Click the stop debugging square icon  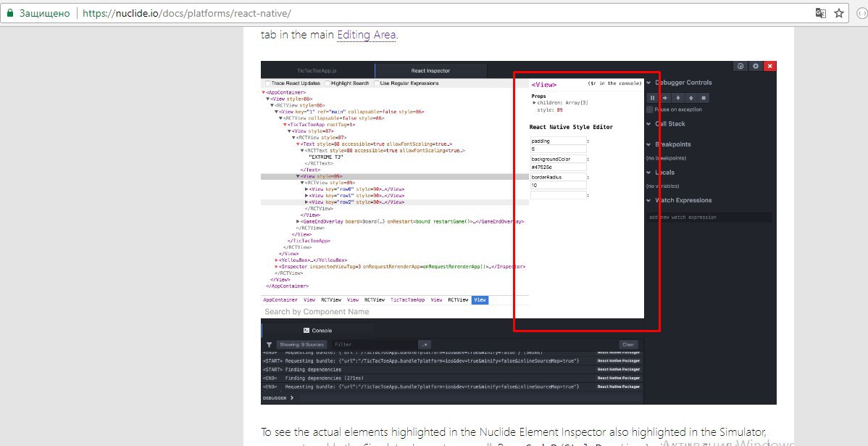[x=704, y=98]
